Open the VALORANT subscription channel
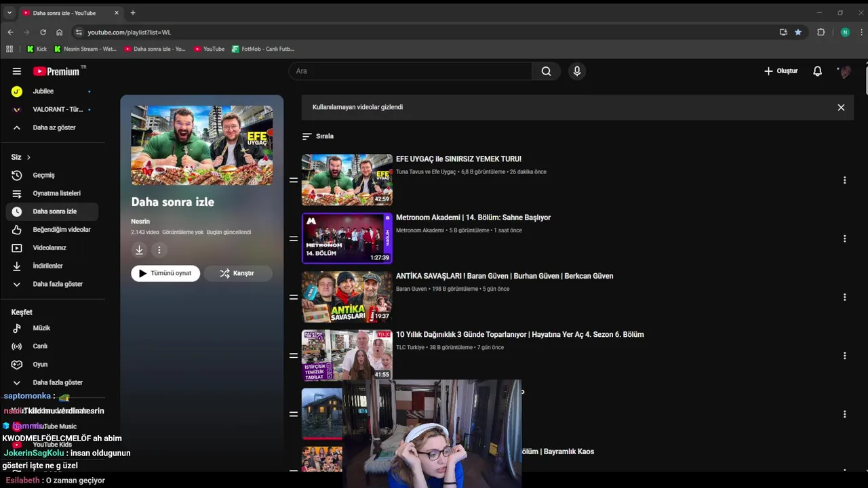Image resolution: width=868 pixels, height=488 pixels. pos(52,109)
